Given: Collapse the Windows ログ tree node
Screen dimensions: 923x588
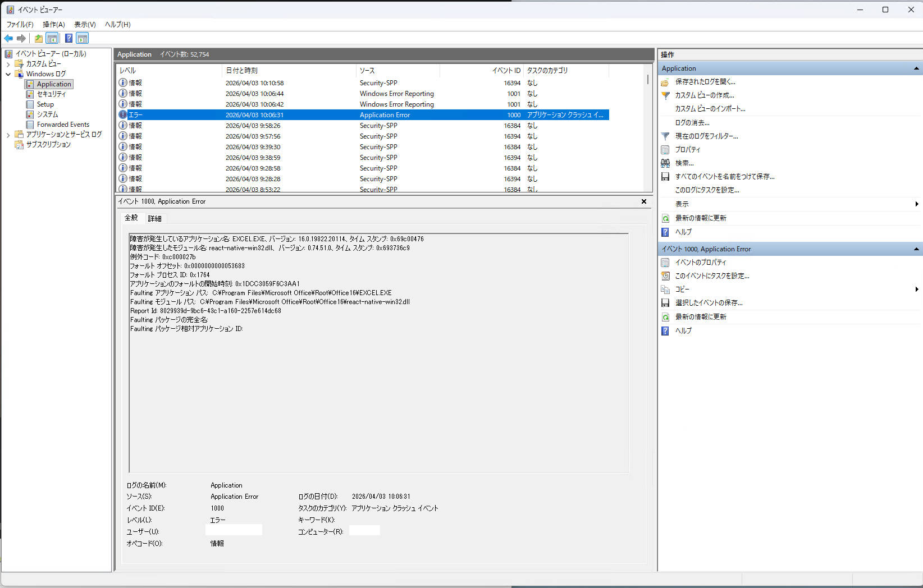Looking at the screenshot, I should (x=8, y=74).
